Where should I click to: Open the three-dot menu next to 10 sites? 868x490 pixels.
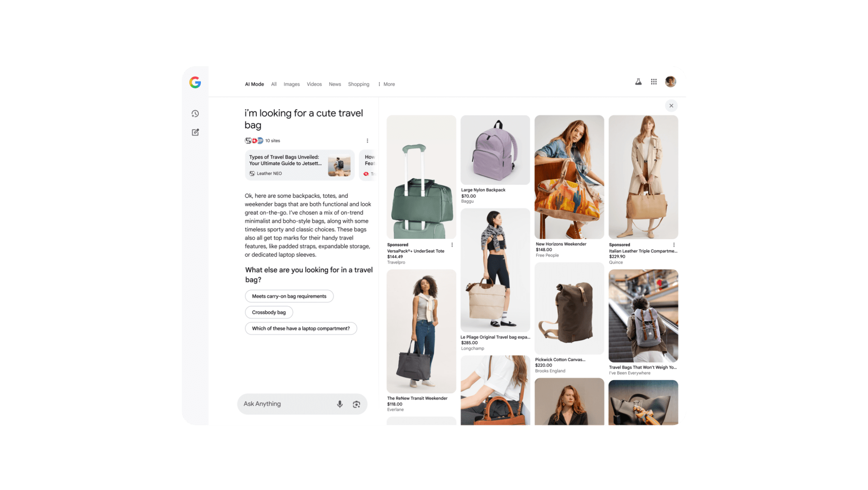[367, 140]
